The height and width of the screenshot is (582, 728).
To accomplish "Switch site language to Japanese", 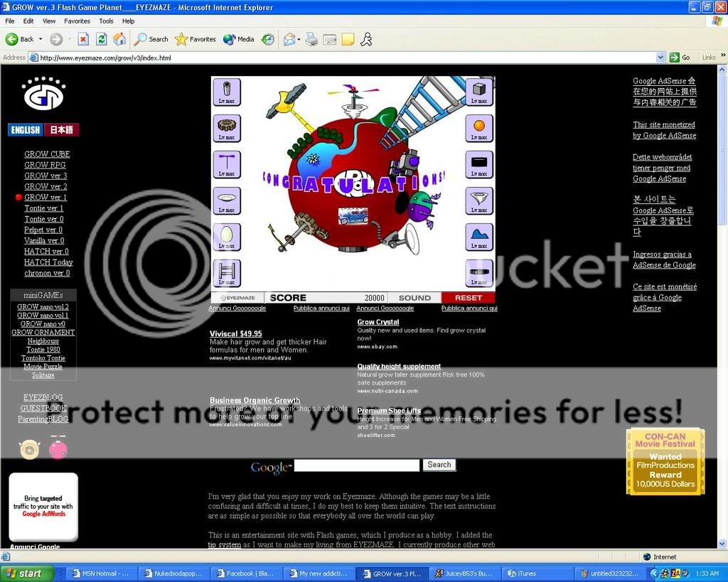I will pyautogui.click(x=62, y=129).
